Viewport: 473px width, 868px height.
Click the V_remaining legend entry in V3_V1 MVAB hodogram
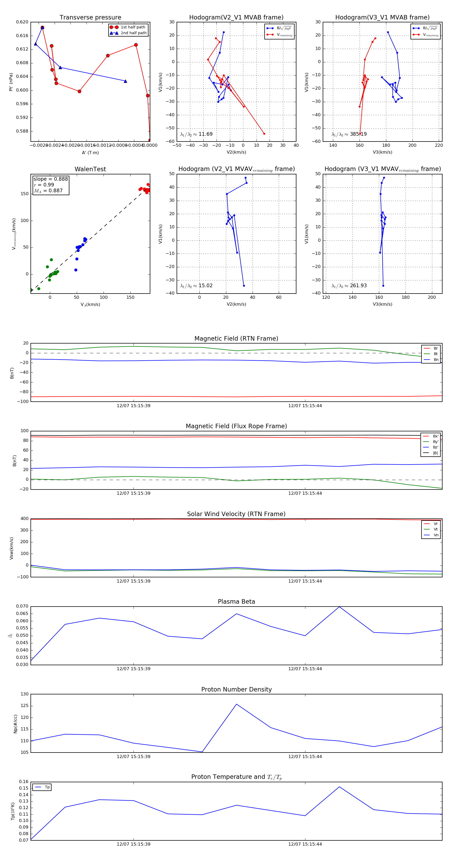click(x=425, y=35)
